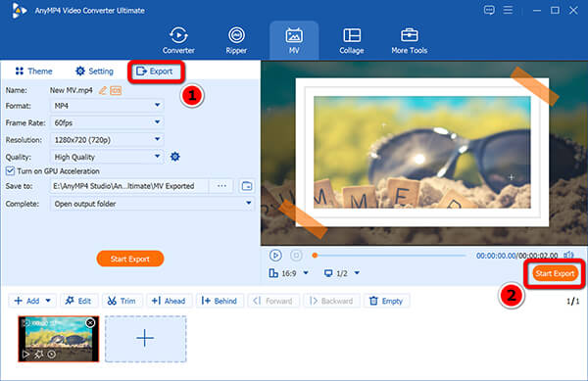This screenshot has width=588, height=381.
Task: Open effects wand icon on clip thumbnail
Action: coord(38,354)
